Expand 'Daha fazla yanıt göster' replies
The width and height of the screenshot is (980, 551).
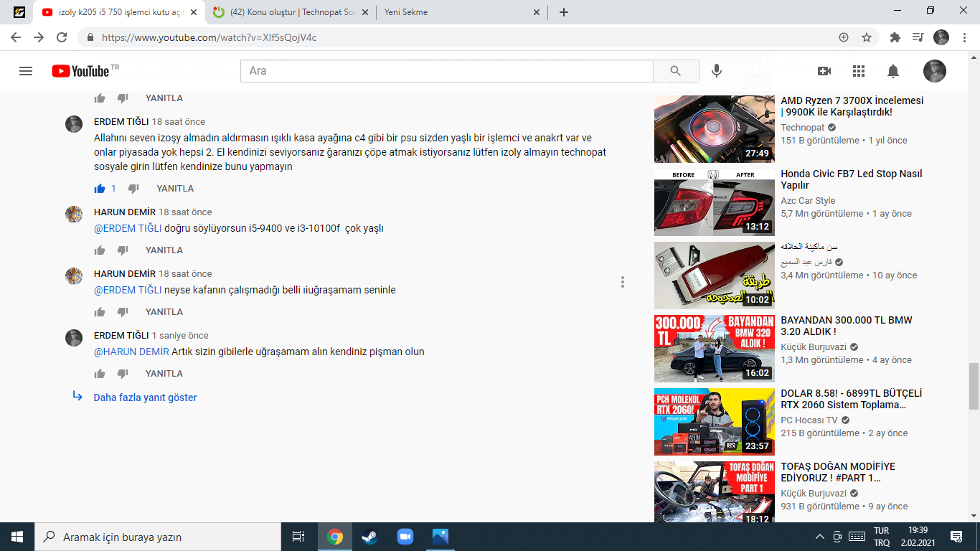145,397
